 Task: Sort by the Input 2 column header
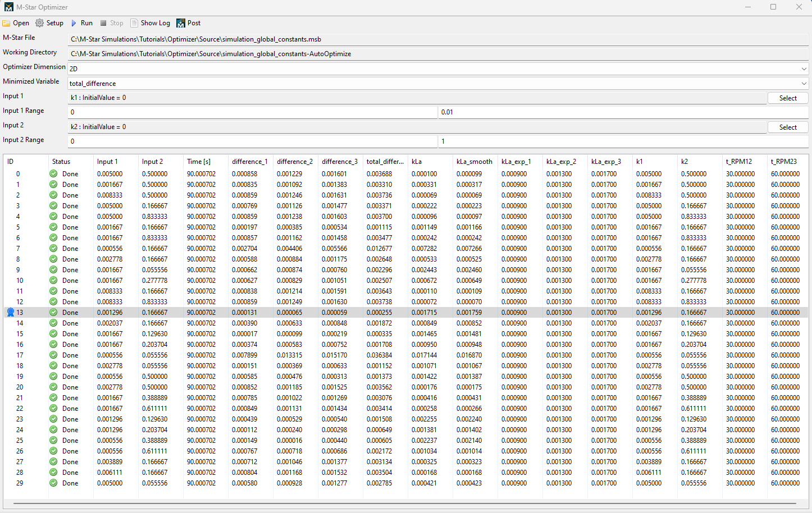161,162
